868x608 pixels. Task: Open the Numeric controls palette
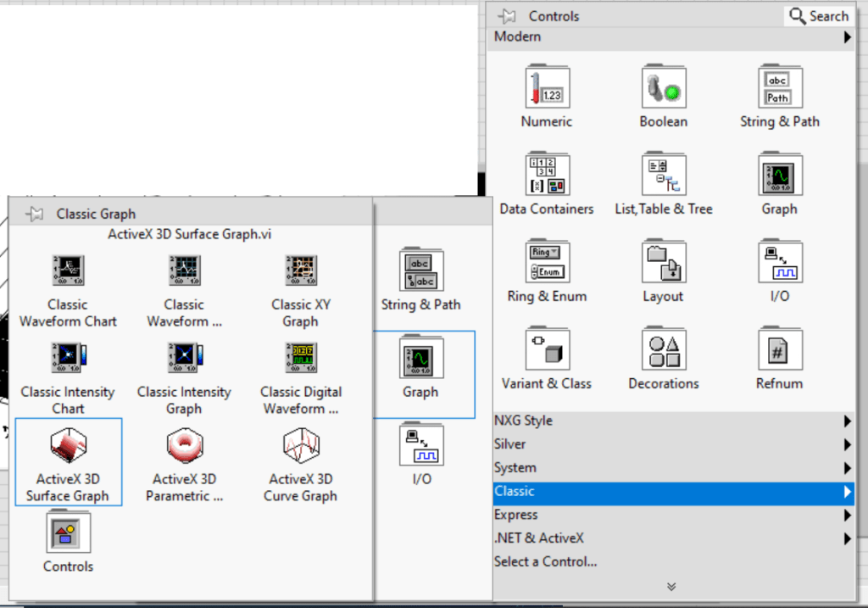tap(547, 86)
